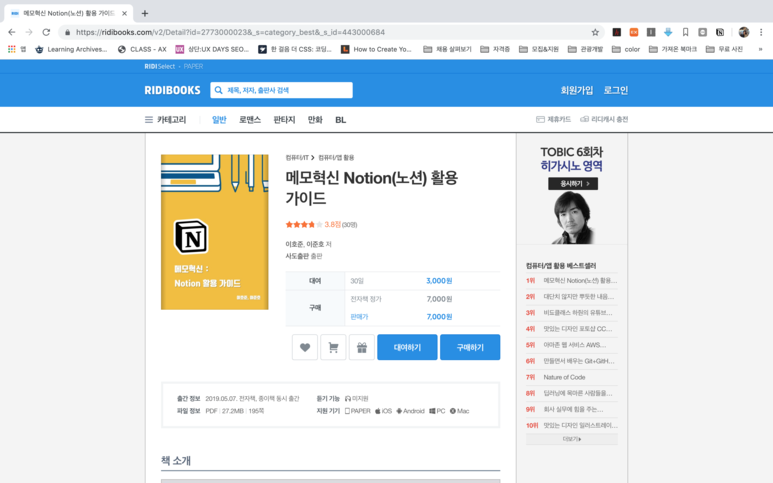Open a new browser tab
This screenshot has height=483, width=773.
click(144, 13)
